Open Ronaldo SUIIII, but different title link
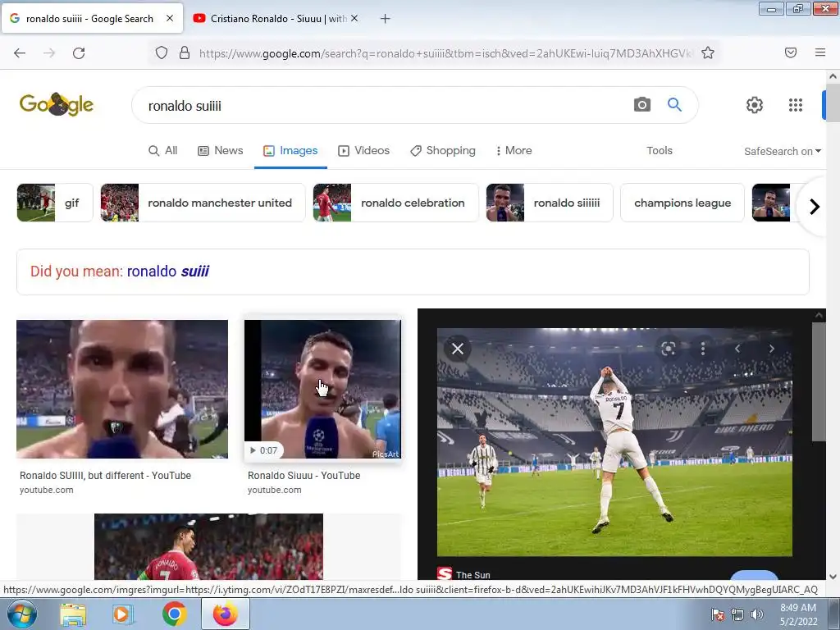 click(106, 475)
